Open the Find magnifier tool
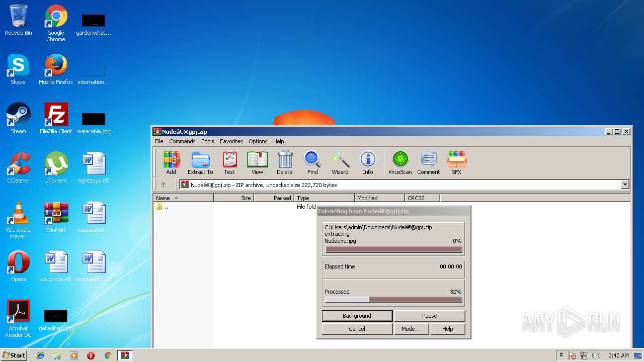This screenshot has width=644, height=362. [312, 163]
